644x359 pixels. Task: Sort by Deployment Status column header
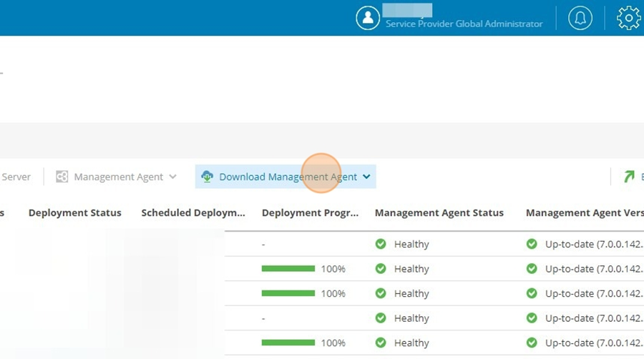(x=74, y=213)
